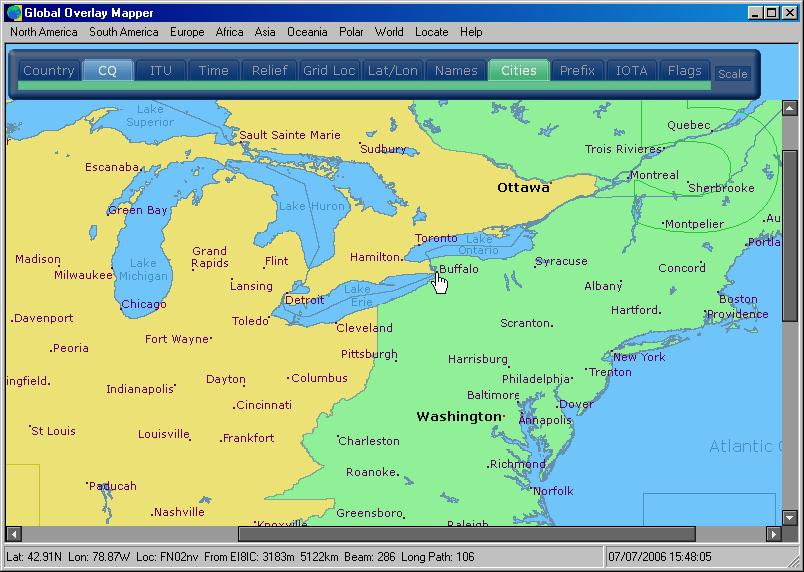Click the horizontal scrollbar thumb
Image resolution: width=804 pixels, height=572 pixels.
pos(467,534)
